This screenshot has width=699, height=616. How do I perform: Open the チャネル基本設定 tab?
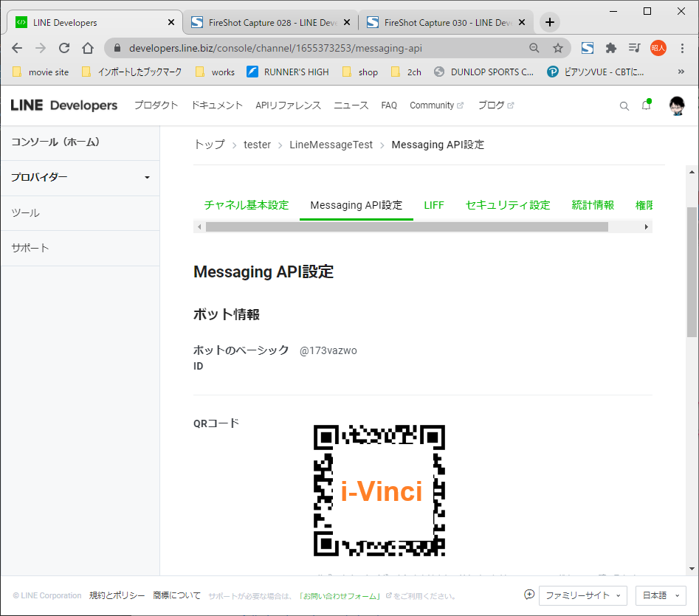[247, 205]
